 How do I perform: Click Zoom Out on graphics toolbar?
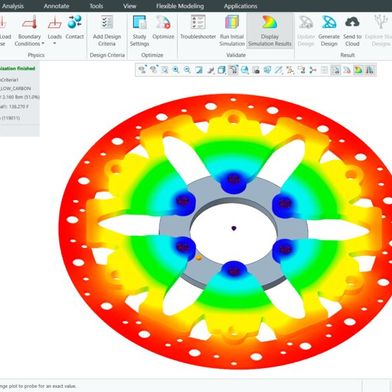pyautogui.click(x=187, y=70)
